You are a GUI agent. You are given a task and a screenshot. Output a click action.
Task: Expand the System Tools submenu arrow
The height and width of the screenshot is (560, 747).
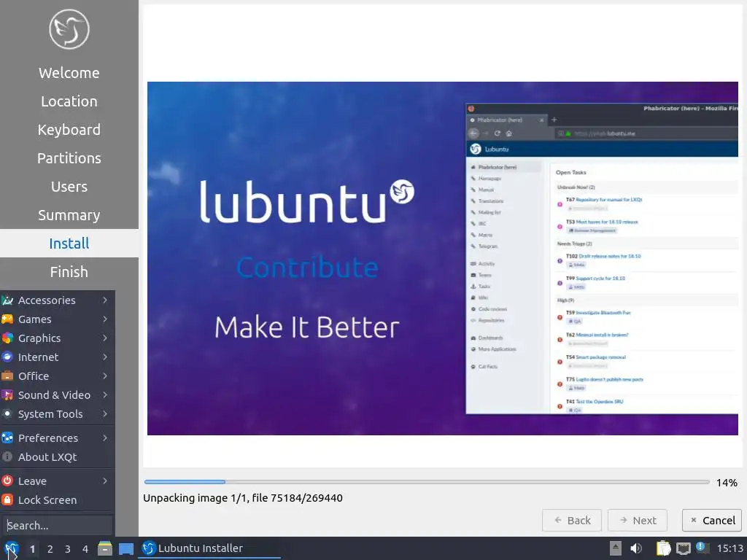click(105, 414)
